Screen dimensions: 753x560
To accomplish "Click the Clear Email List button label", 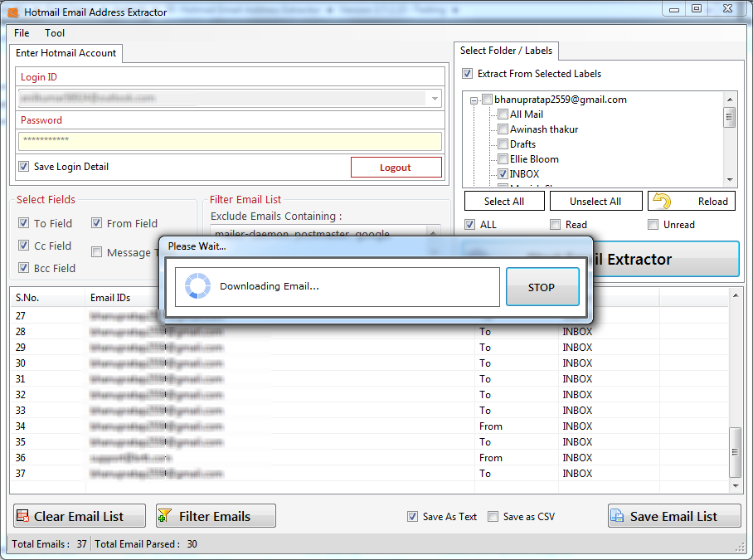I will coord(79,516).
